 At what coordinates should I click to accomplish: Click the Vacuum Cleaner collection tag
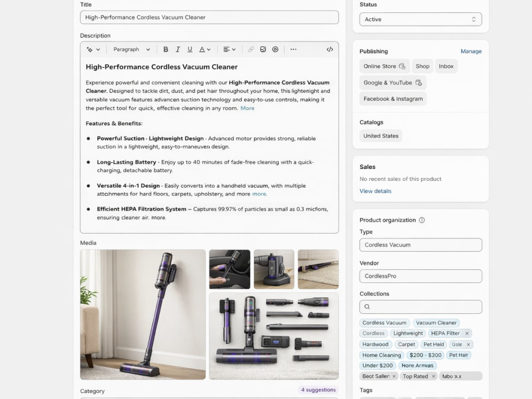(436, 323)
